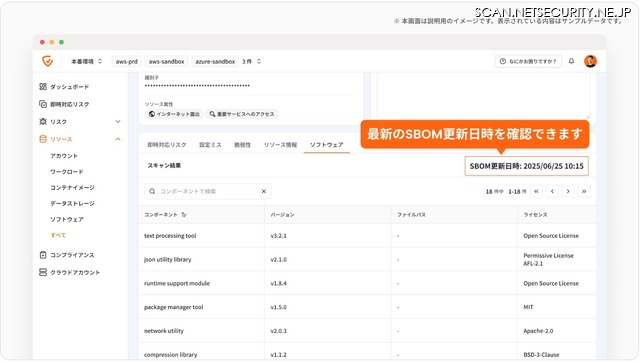Open コンテナイメージ under リソース
Image resolution: width=640 pixels, height=362 pixels.
[72, 188]
